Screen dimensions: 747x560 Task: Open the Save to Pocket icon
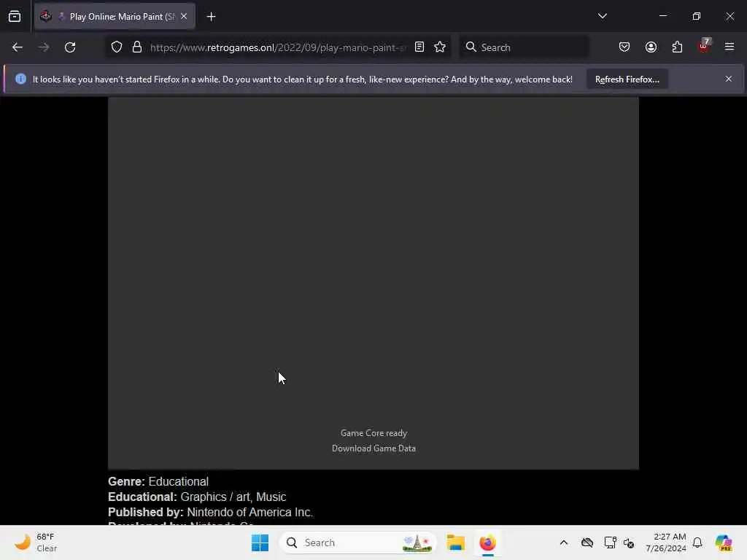(624, 47)
